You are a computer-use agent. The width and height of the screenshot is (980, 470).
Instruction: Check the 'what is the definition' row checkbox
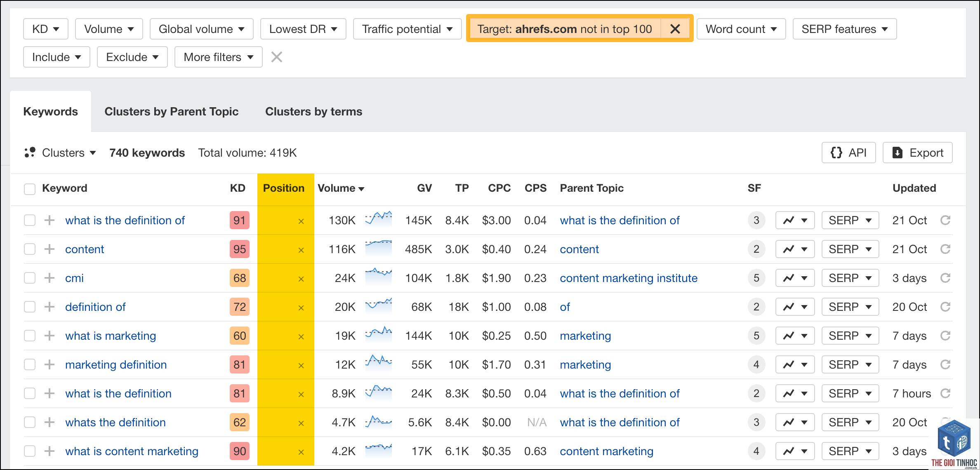click(x=30, y=393)
